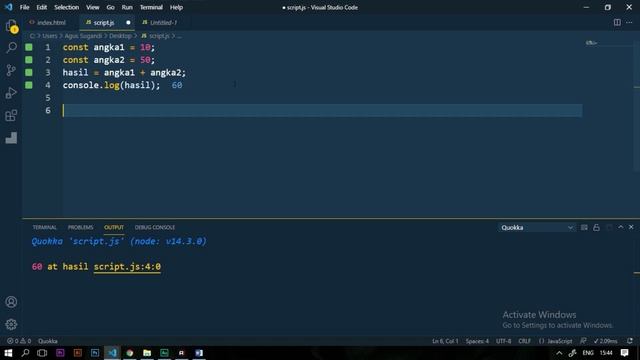The width and height of the screenshot is (640, 360).
Task: Open the Search view in activity bar
Action: (x=11, y=47)
